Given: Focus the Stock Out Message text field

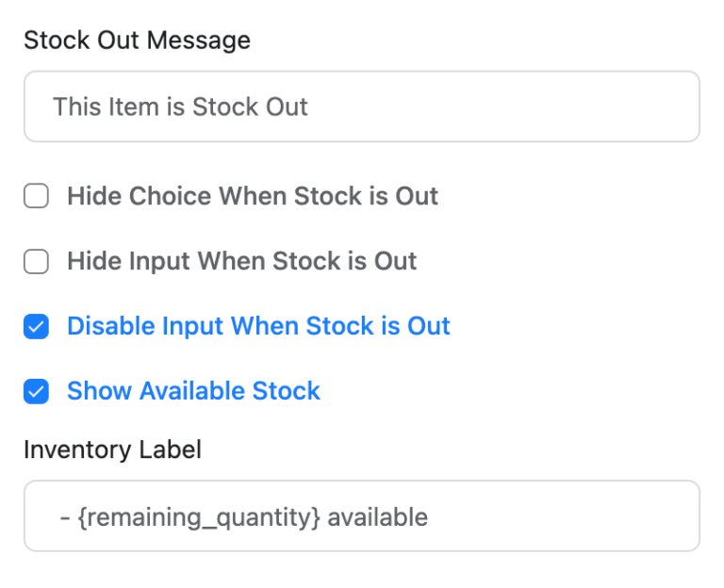Looking at the screenshot, I should (x=361, y=106).
